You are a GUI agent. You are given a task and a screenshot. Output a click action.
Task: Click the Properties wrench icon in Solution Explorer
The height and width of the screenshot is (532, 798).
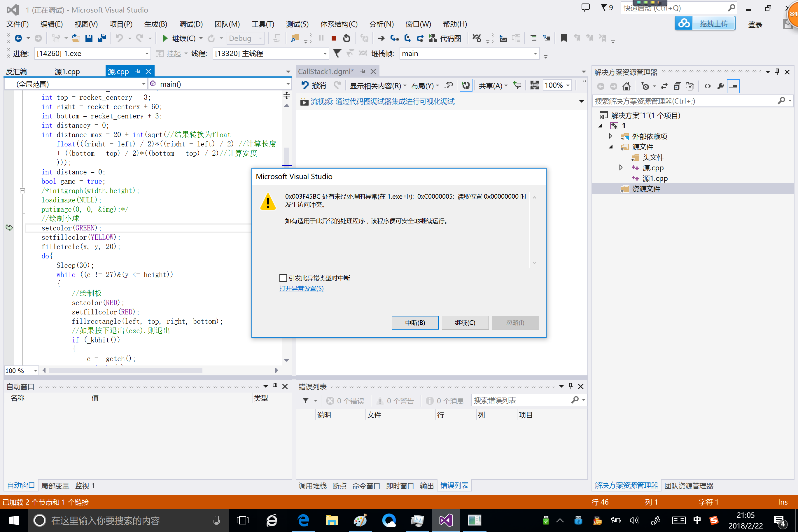tap(721, 86)
